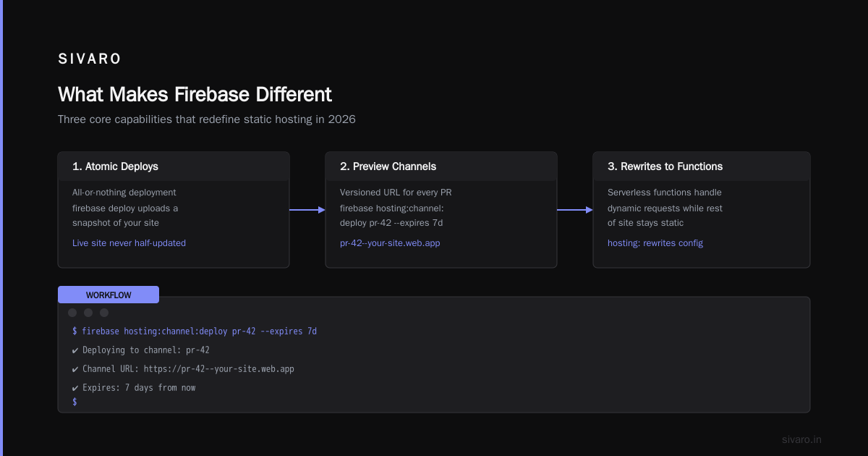Click 'Versioned URL for every PR' text
This screenshot has height=456, width=868.
click(396, 193)
